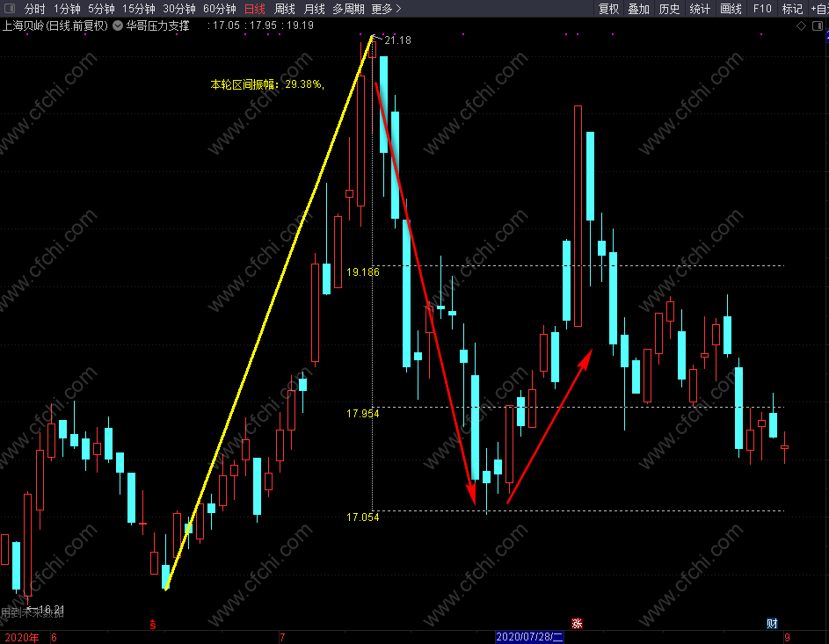Click the red S marker on timeline
Screen dimensions: 829x644
(x=153, y=625)
